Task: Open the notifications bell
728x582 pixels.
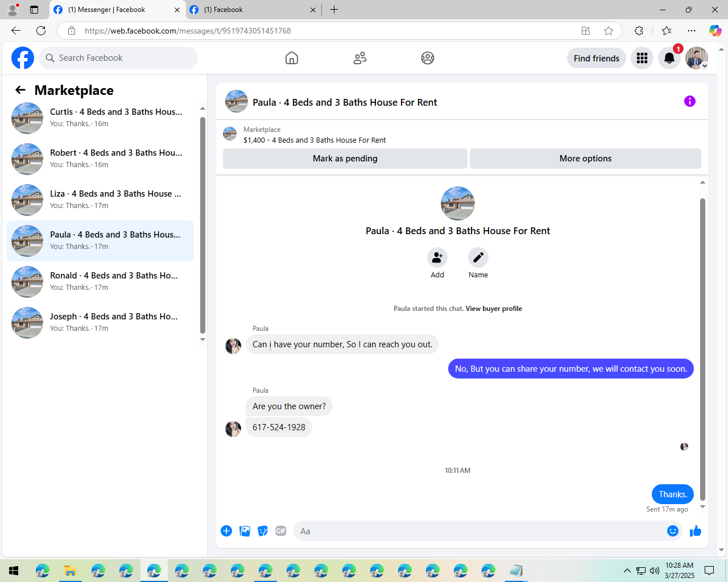Action: (669, 58)
